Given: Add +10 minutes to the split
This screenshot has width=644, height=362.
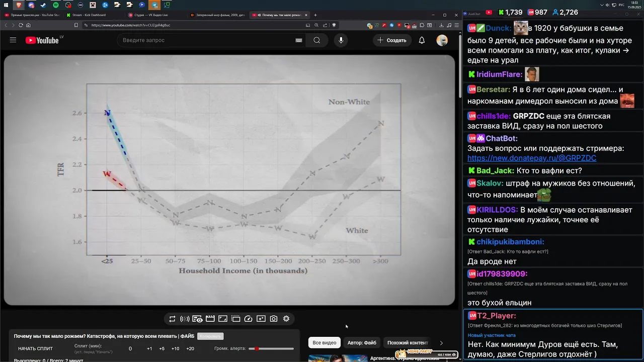Looking at the screenshot, I should (175, 348).
